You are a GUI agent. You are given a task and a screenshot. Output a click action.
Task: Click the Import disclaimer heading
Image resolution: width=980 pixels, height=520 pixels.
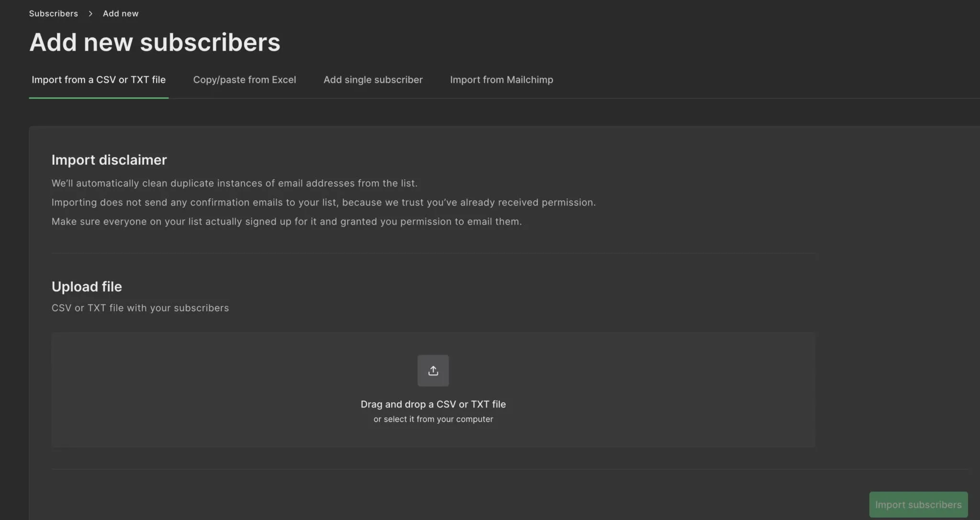[109, 160]
